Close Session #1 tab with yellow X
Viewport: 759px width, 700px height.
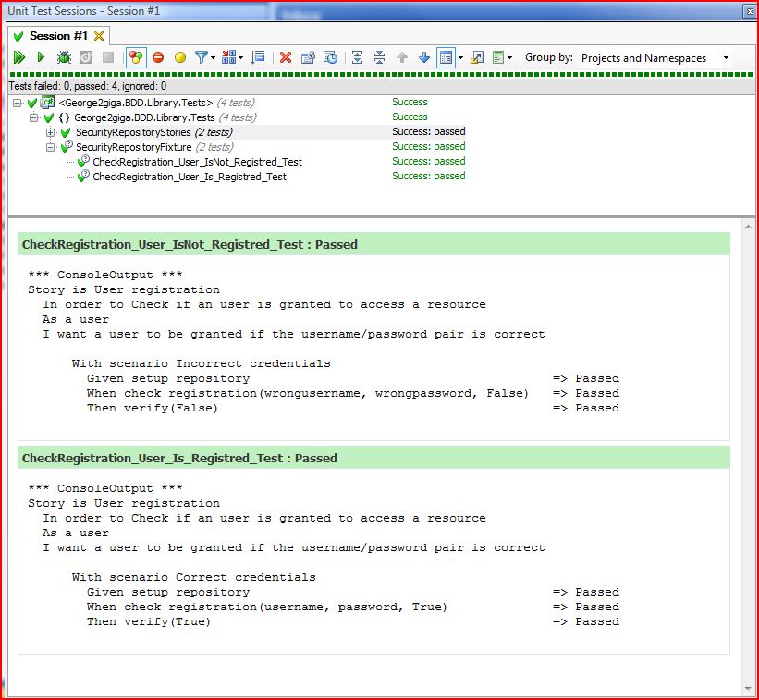99,36
